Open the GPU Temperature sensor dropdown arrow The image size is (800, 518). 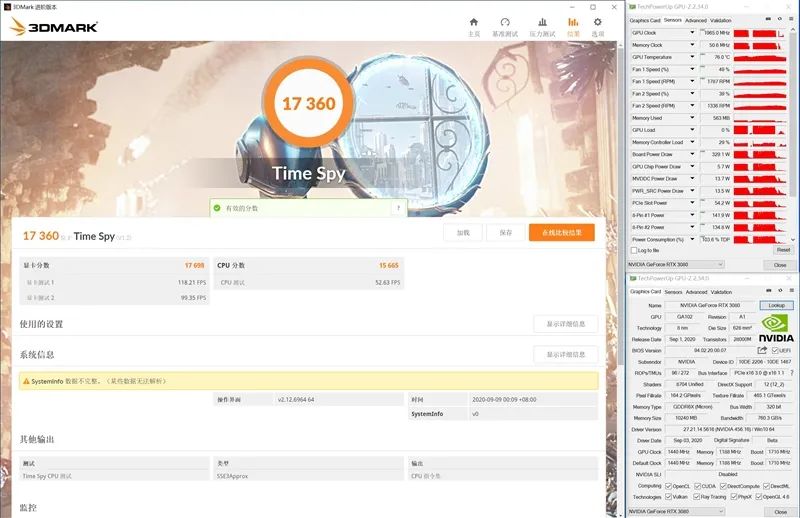click(692, 57)
